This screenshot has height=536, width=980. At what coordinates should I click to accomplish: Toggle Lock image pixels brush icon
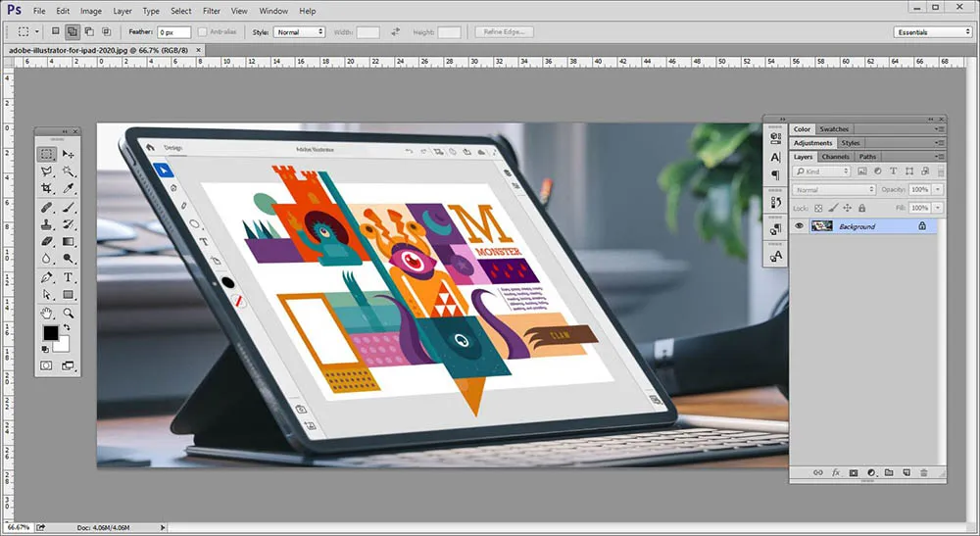tap(833, 208)
